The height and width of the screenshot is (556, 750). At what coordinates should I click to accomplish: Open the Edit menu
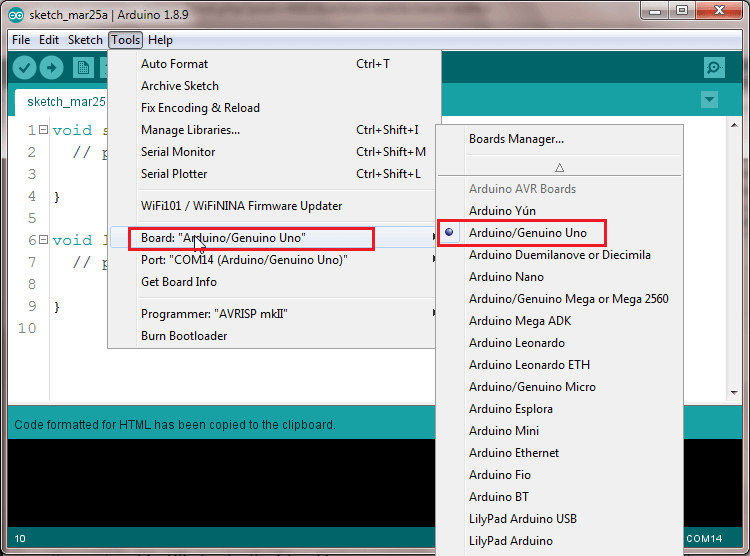tap(49, 40)
